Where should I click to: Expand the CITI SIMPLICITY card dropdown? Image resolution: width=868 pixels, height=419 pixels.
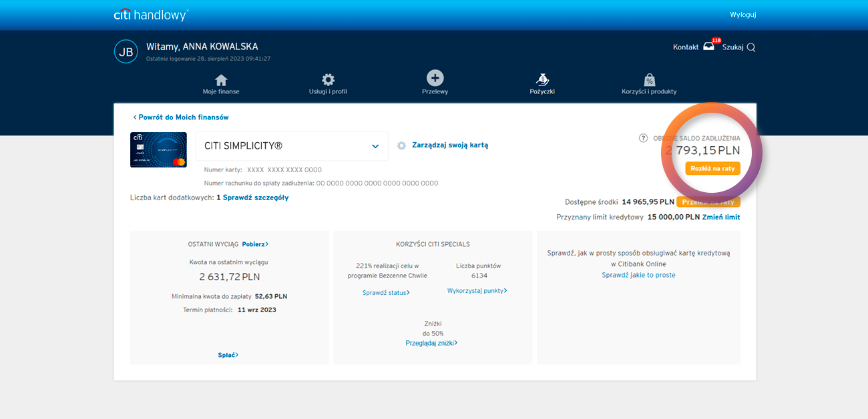tap(375, 146)
